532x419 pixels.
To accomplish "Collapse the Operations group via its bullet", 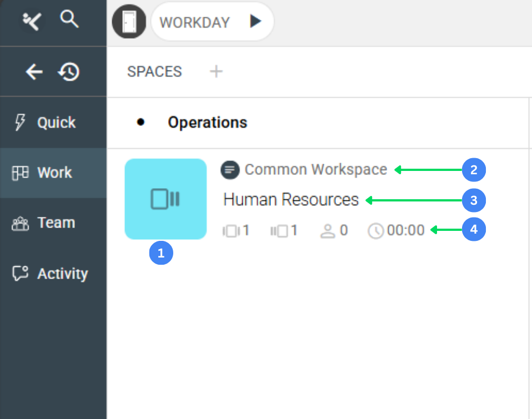I will [x=140, y=122].
